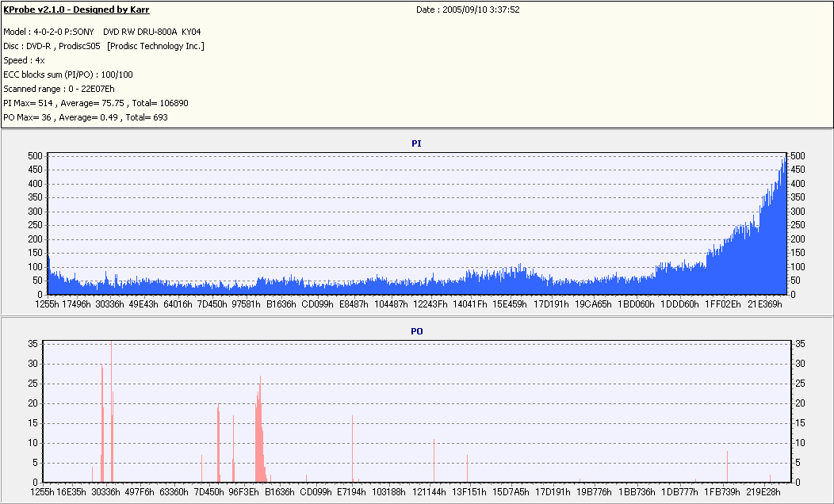
Task: Click the PI chart x-axis label 30336h
Action: click(109, 304)
